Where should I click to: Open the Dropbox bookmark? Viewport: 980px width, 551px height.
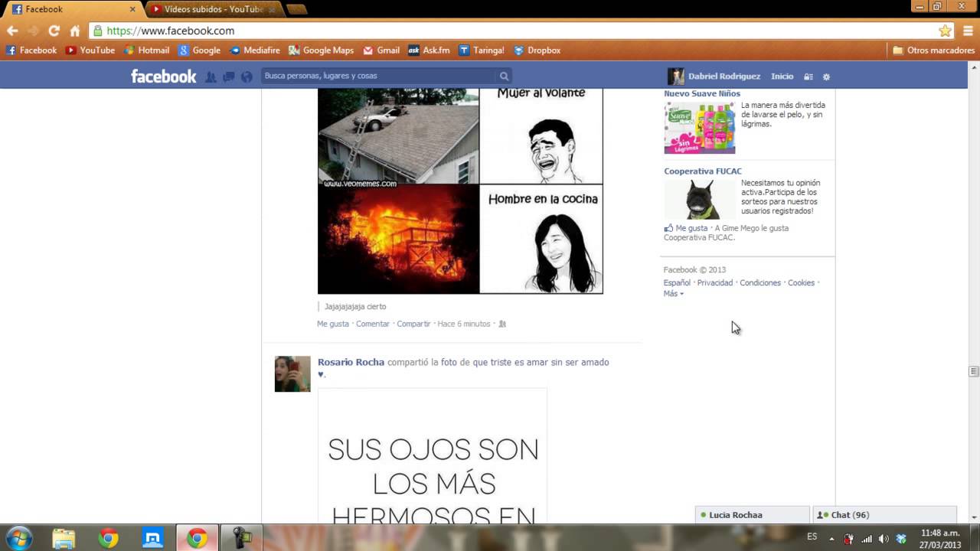537,51
